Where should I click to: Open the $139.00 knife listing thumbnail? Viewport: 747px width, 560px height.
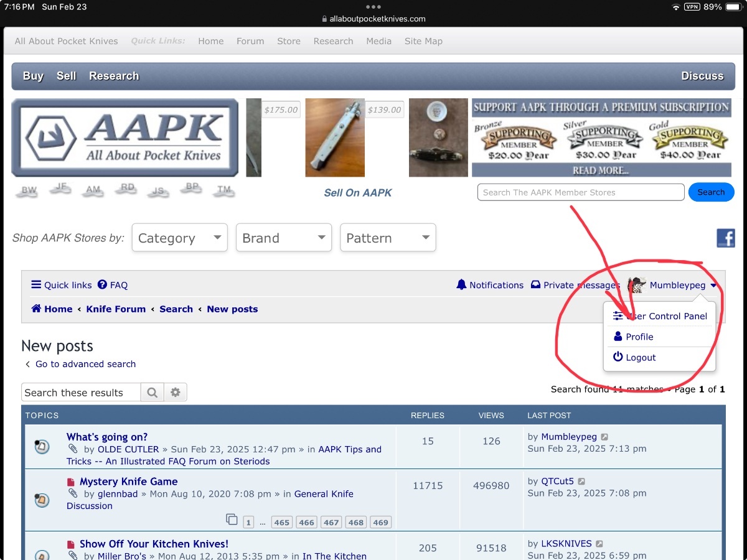tap(335, 138)
